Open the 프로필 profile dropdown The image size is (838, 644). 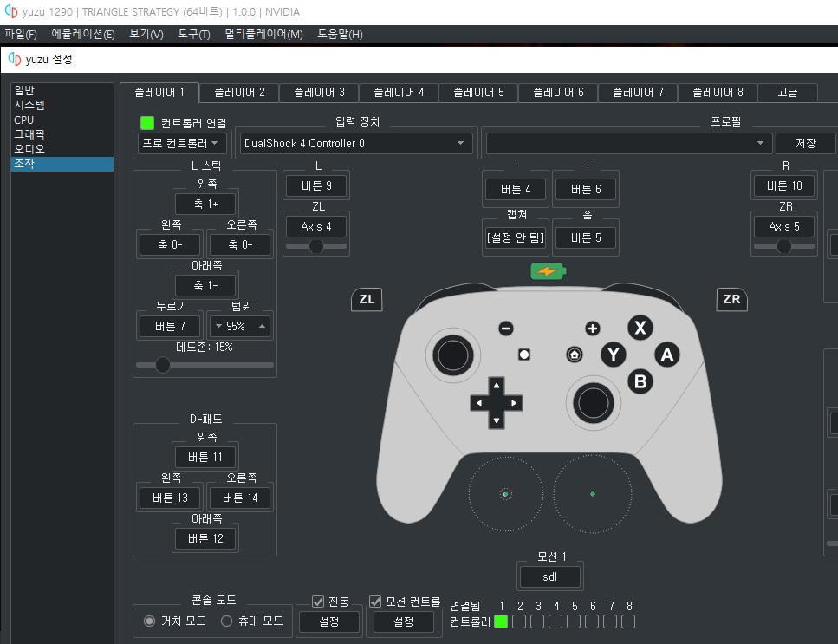tap(629, 143)
